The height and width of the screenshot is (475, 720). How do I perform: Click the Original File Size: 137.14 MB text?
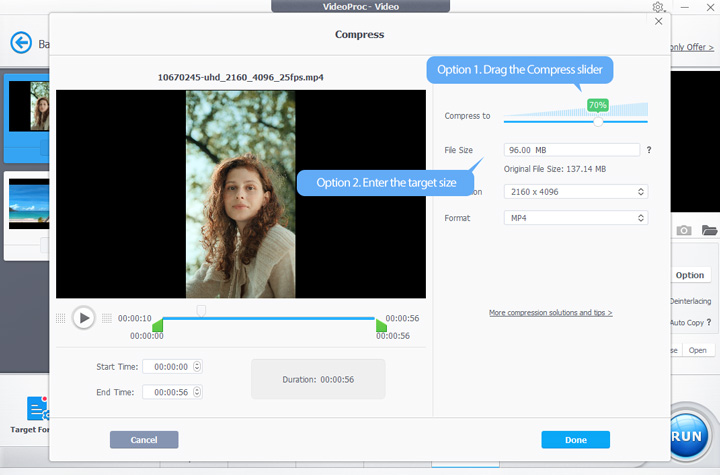555,169
